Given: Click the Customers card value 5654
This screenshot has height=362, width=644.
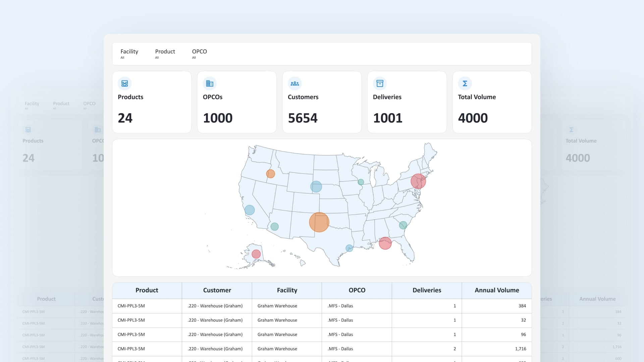Looking at the screenshot, I should (303, 118).
